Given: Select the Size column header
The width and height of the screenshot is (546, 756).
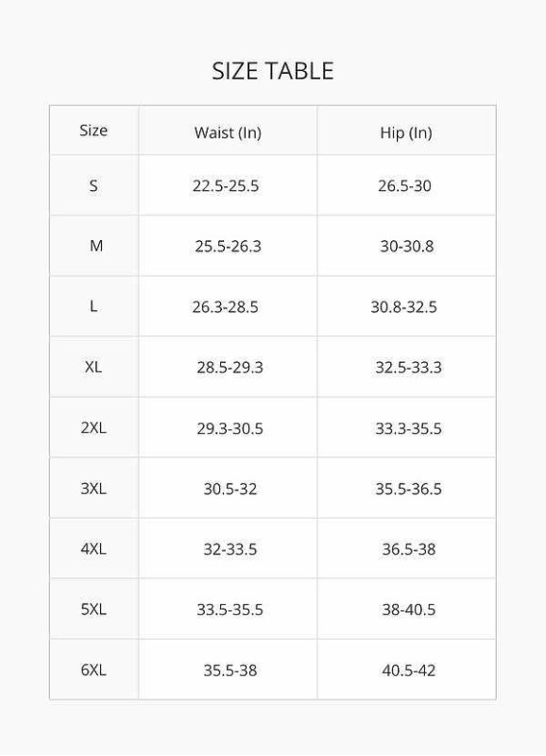Looking at the screenshot, I should [x=94, y=130].
